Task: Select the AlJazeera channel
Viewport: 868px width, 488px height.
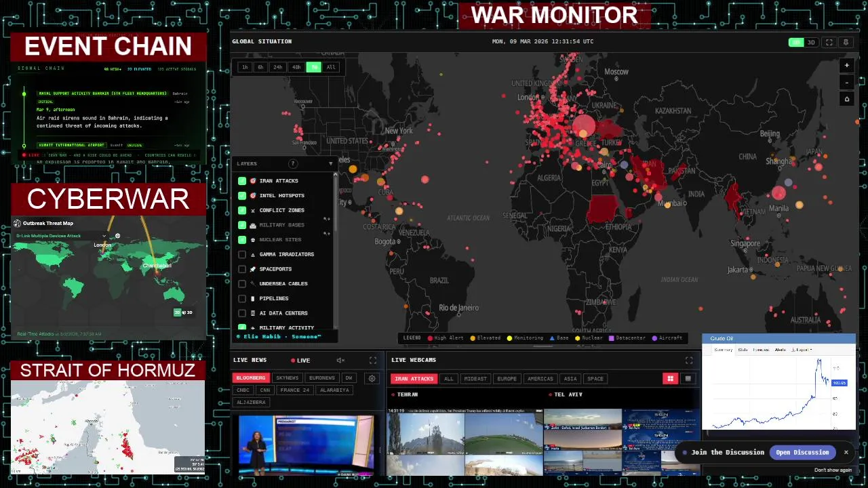Action: click(252, 403)
